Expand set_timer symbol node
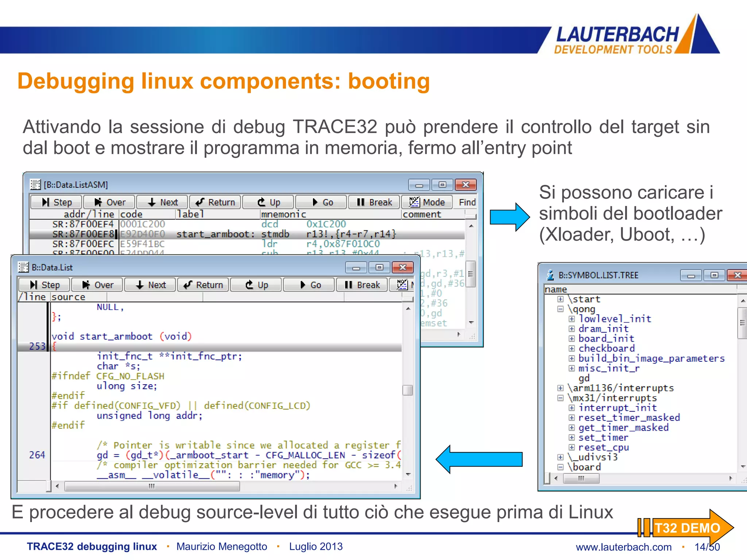This screenshot has height=560, width=747. [572, 437]
